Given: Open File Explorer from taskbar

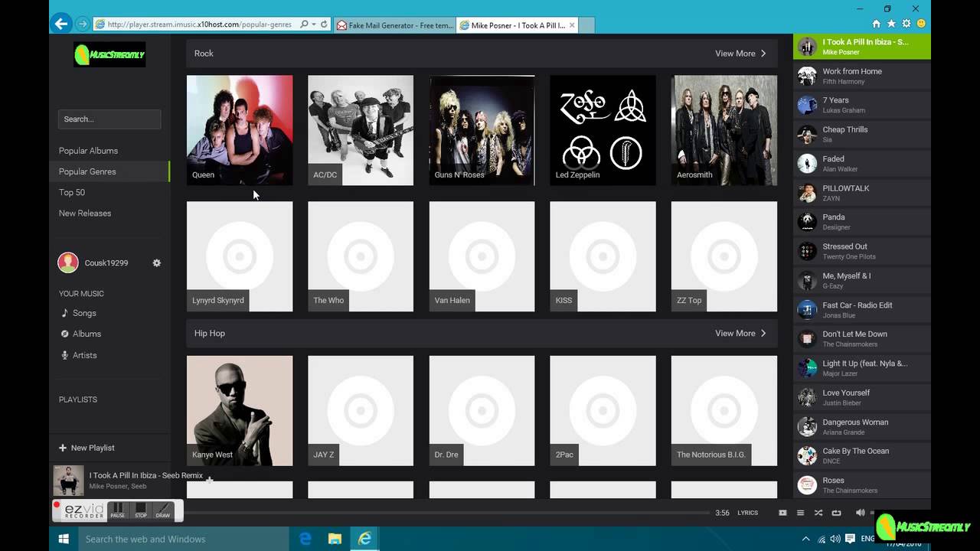Looking at the screenshot, I should (335, 539).
